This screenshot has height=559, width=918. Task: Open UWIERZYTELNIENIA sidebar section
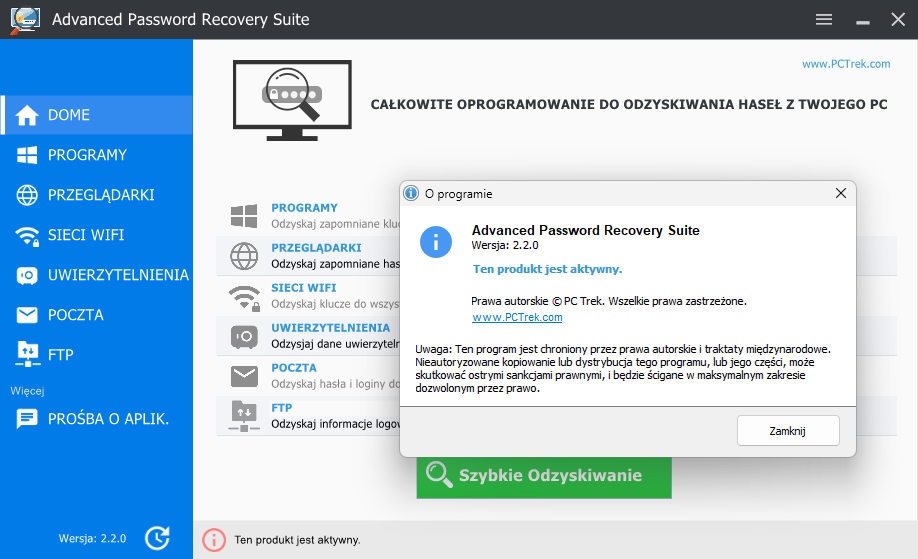(97, 275)
